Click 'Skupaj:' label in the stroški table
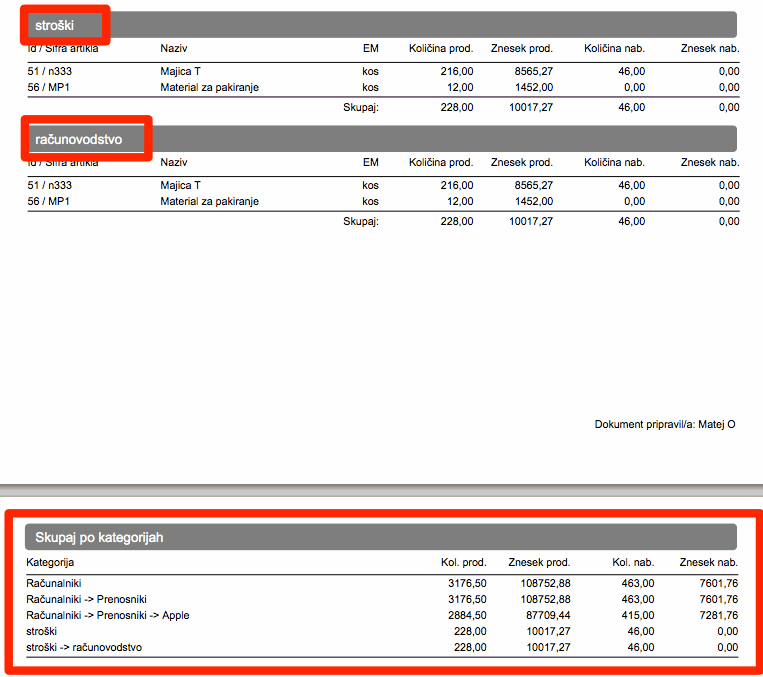Image resolution: width=763 pixels, height=677 pixels. click(361, 107)
